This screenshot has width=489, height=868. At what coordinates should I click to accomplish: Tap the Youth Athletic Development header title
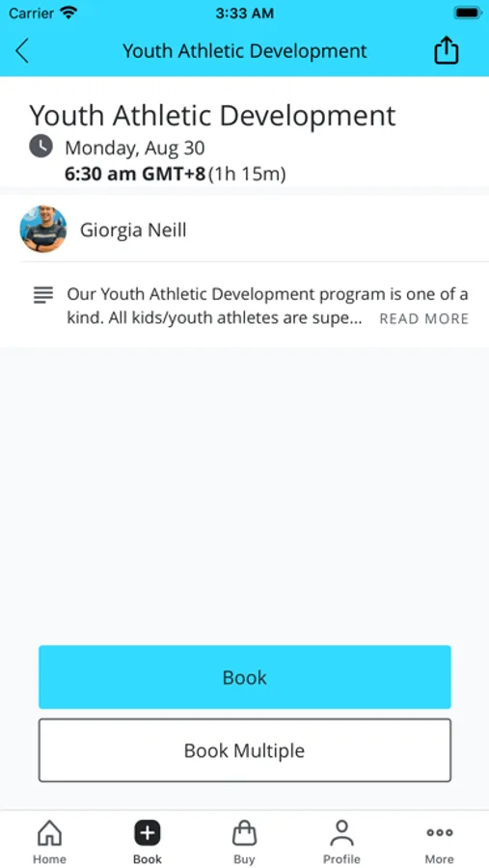point(244,51)
